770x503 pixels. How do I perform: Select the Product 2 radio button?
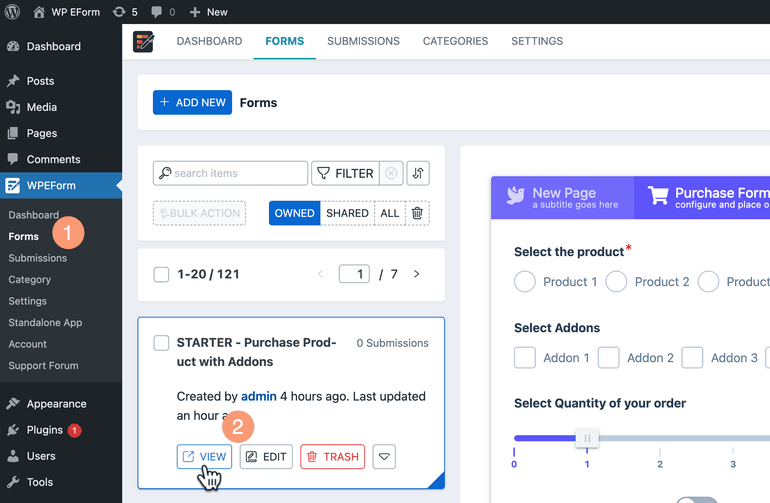pyautogui.click(x=616, y=282)
